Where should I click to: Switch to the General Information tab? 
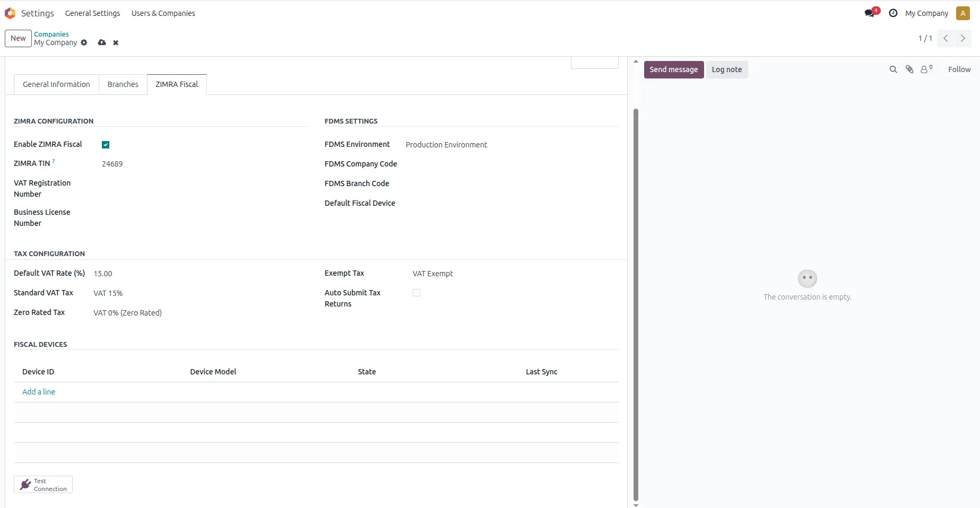click(56, 84)
